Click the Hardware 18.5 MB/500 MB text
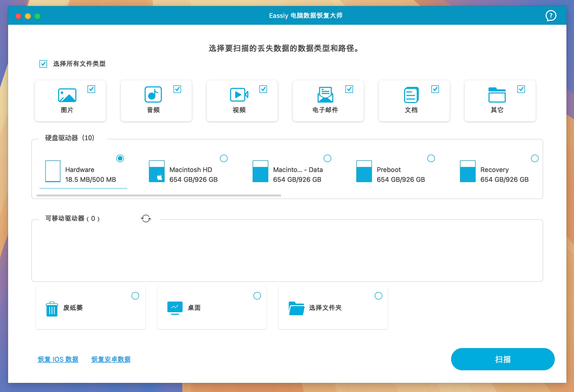 [91, 175]
